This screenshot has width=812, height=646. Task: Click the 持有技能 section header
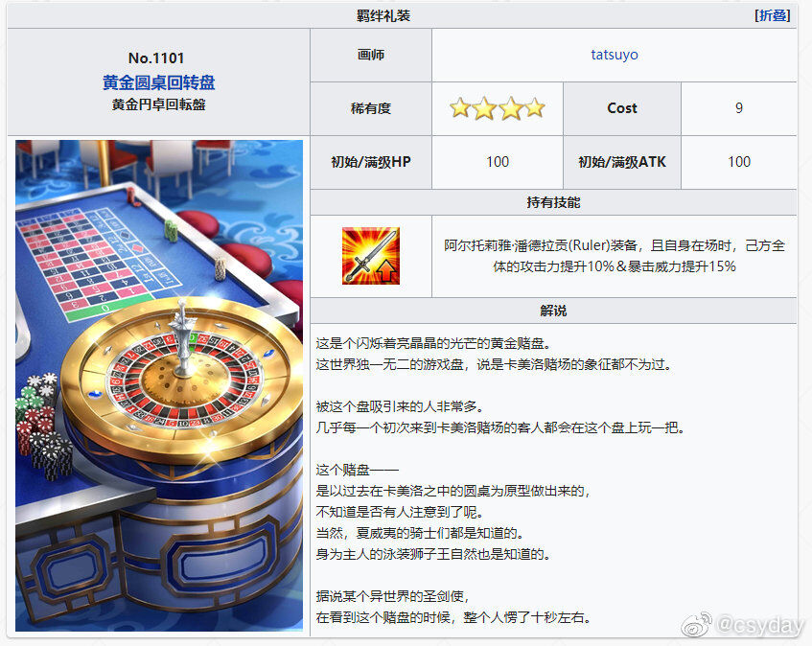coord(553,202)
